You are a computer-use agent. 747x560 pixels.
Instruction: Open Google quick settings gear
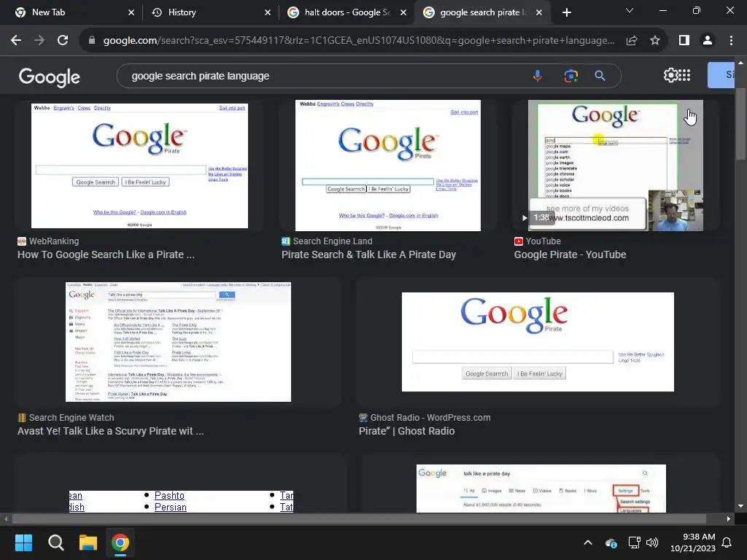pyautogui.click(x=670, y=75)
